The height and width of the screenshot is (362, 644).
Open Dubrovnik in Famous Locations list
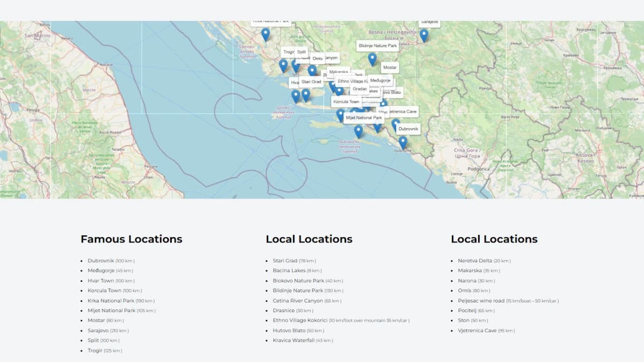click(x=101, y=261)
